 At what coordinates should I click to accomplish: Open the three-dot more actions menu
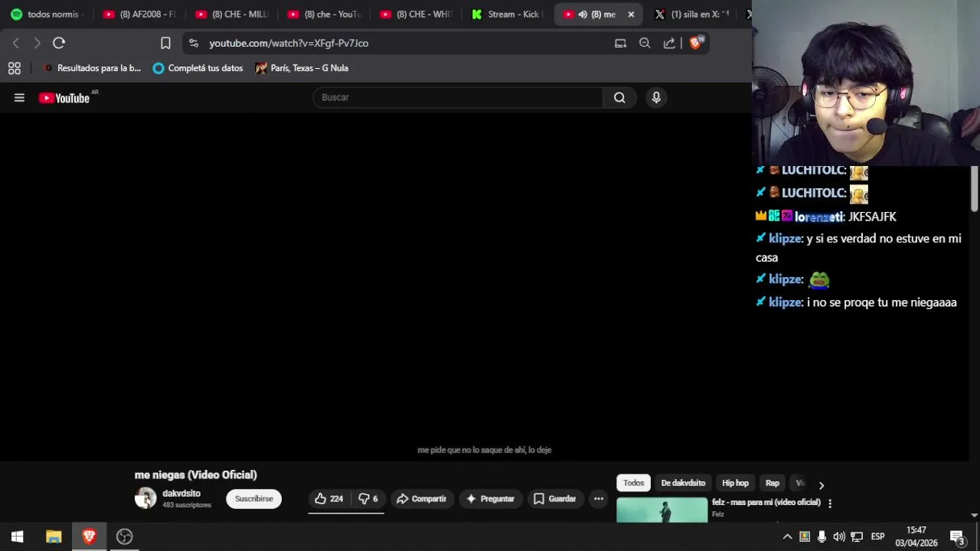click(599, 499)
